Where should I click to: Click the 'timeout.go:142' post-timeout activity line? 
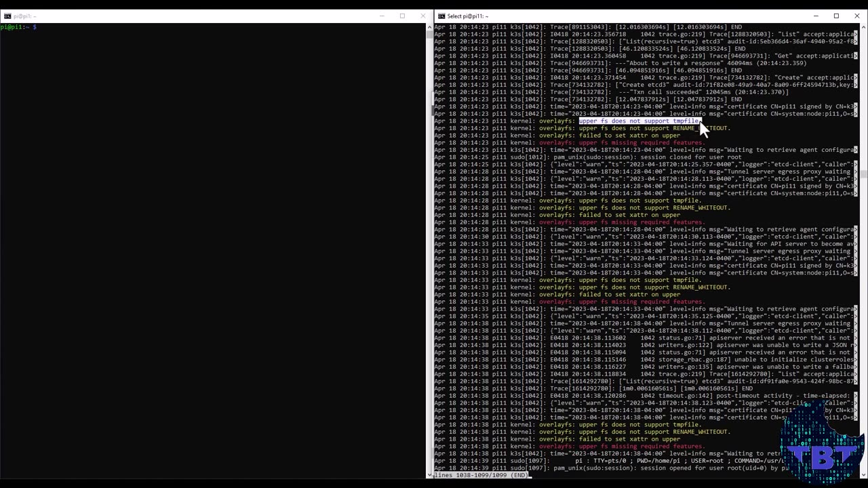click(646, 396)
